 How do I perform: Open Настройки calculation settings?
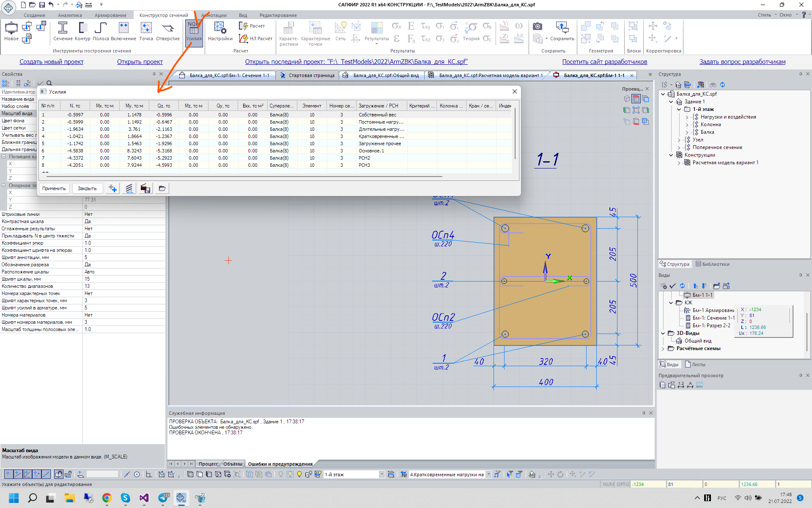tap(220, 32)
